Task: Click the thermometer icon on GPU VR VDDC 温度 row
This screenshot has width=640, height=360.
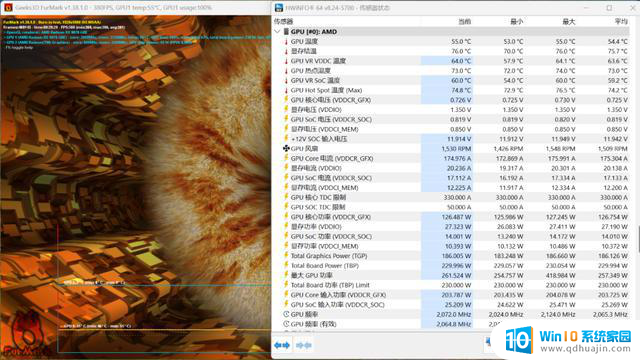Action: pyautogui.click(x=286, y=61)
